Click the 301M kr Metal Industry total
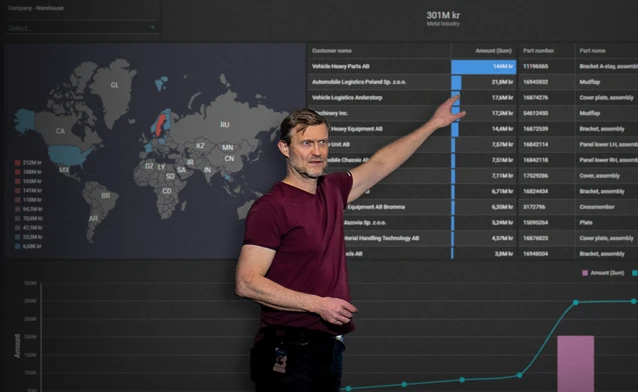 point(443,18)
